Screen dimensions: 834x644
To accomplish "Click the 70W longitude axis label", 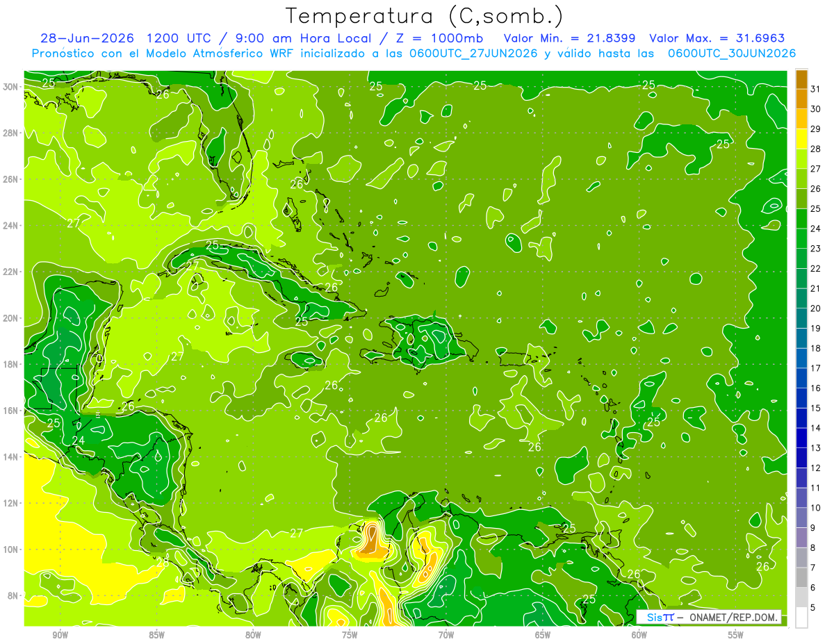I will [x=446, y=635].
